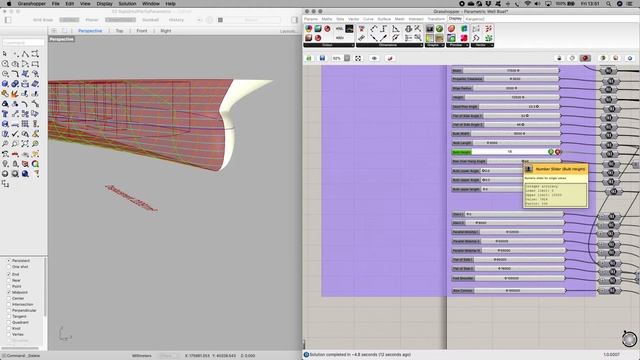Uncheck the Midpoint object snap
Image resolution: width=640 pixels, height=360 pixels.
(9, 292)
